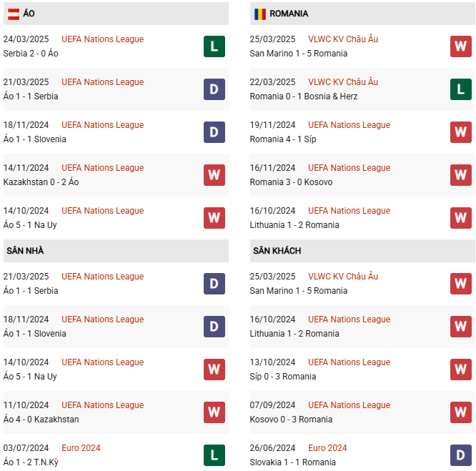
Task: Click the Romania flag icon
Action: (259, 14)
